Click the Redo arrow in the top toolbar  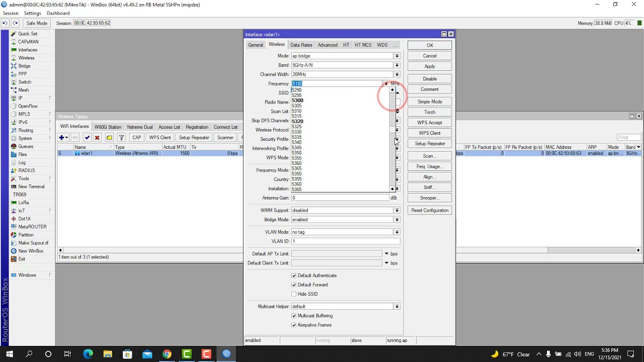[x=15, y=23]
